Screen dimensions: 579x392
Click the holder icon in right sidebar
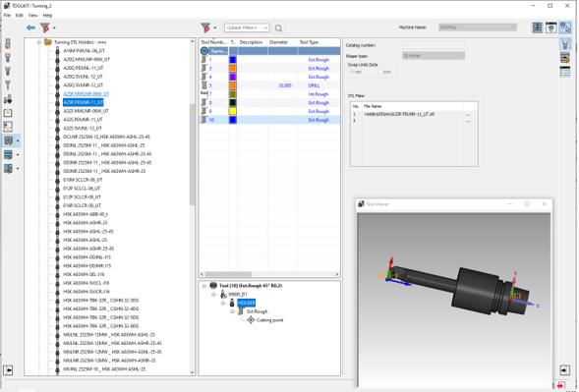click(565, 44)
